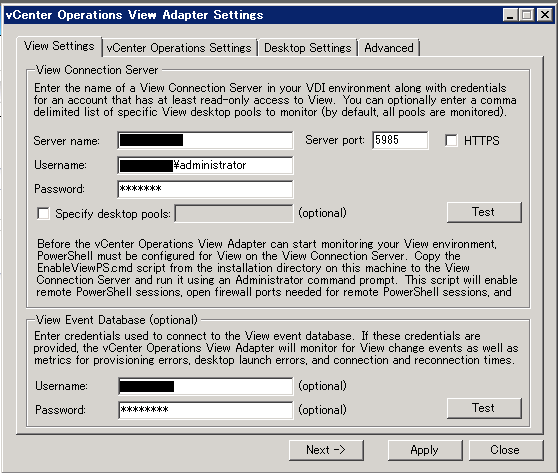Image resolution: width=558 pixels, height=473 pixels.
Task: Click the 'View Connection Server' group label
Action: point(97,70)
